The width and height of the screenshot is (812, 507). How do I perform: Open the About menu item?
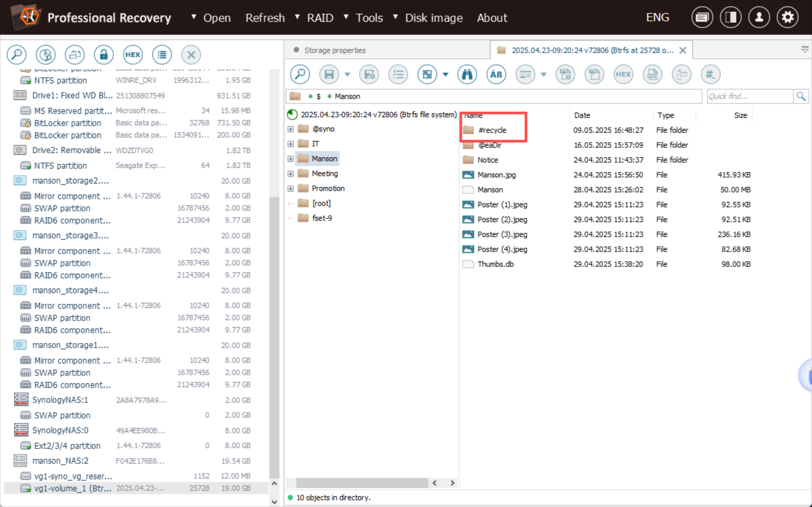point(492,18)
